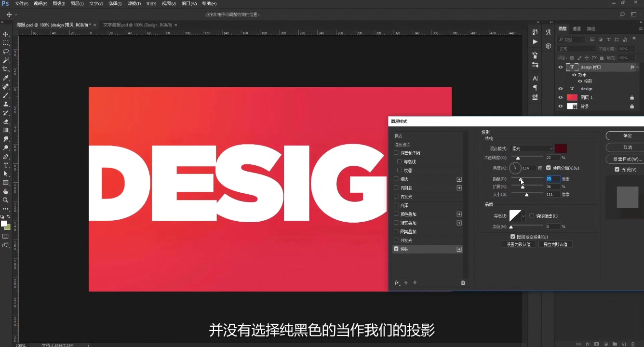Enable the 消除锯齿 checkbox
The height and width of the screenshot is (347, 644).
(x=532, y=215)
